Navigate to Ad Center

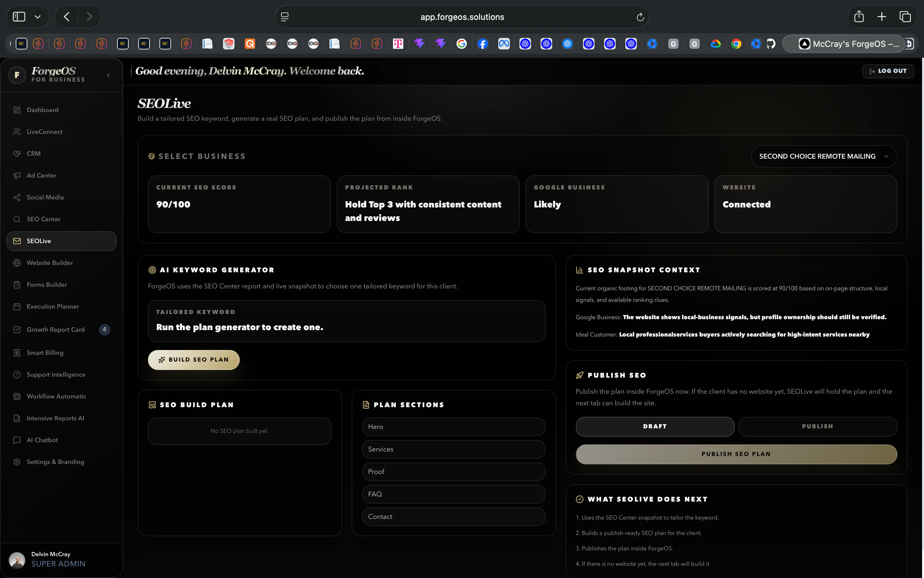pos(62,175)
